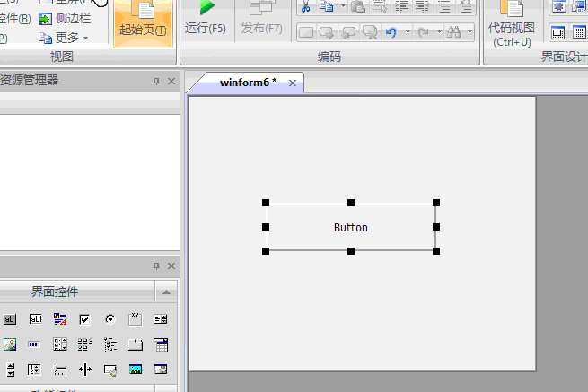588x392 pixels.
Task: Click the clear bookmarks crossed-out icon
Action: click(370, 32)
